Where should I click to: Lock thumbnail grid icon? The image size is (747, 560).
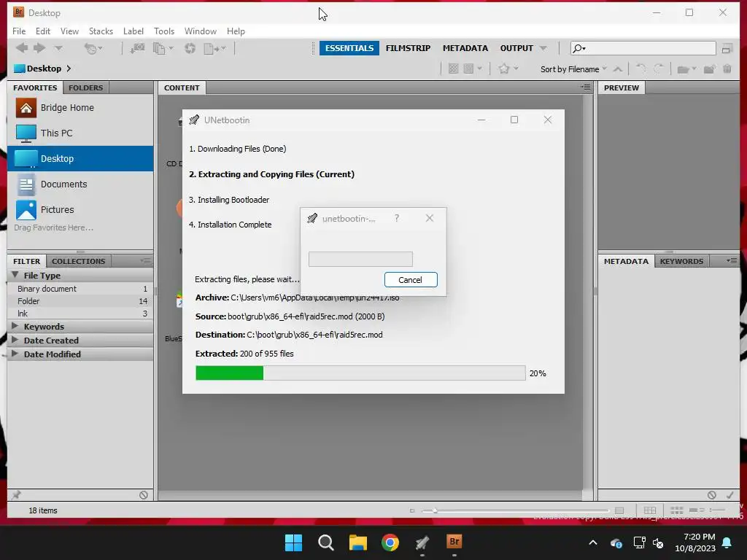point(650,510)
